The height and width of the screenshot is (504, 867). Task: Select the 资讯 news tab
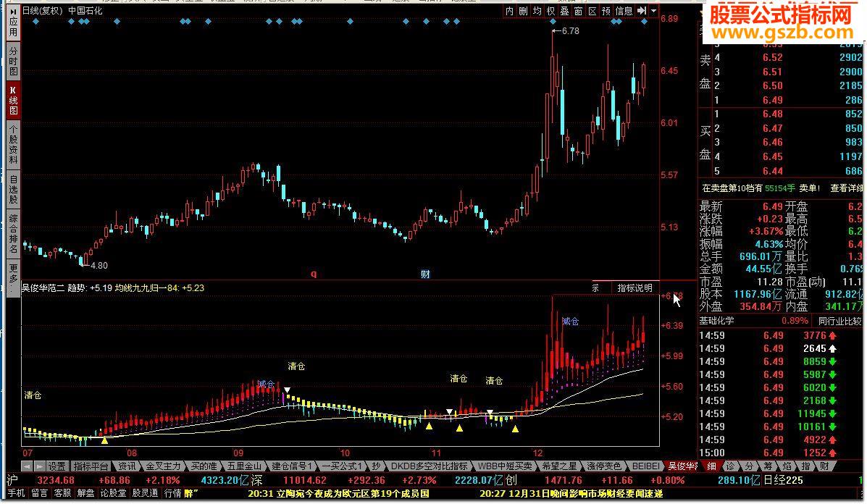pyautogui.click(x=127, y=466)
